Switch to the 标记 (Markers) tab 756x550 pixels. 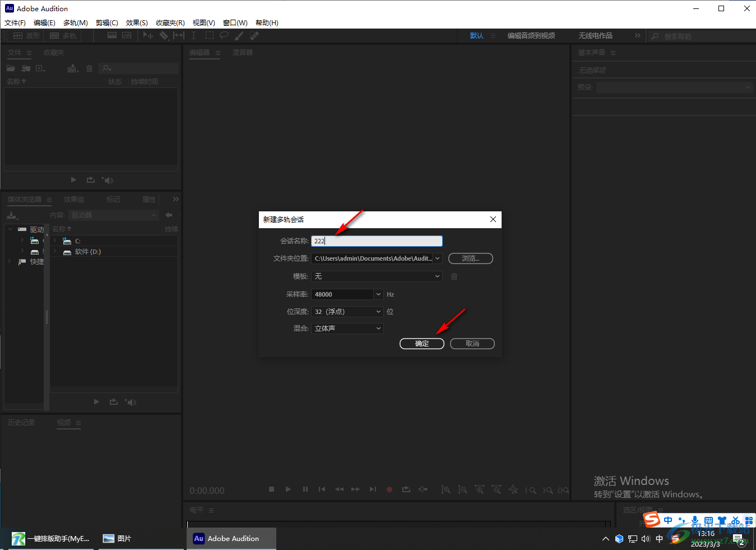pyautogui.click(x=113, y=200)
